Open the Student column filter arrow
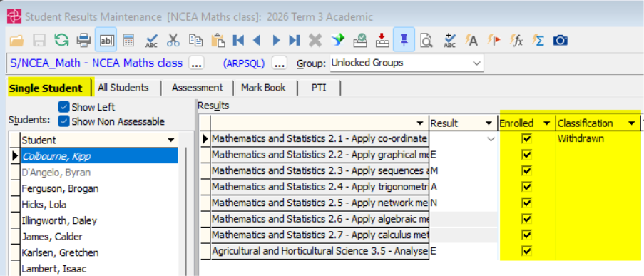Screen dimensions: 644x276 click(171, 140)
